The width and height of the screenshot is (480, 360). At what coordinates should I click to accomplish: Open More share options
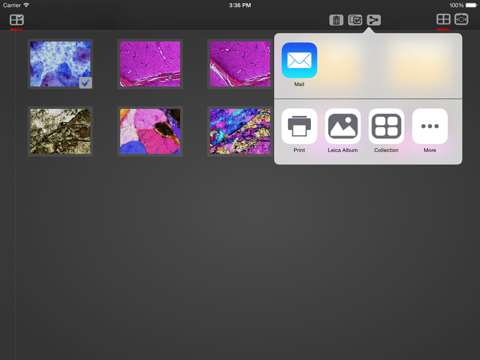click(430, 126)
